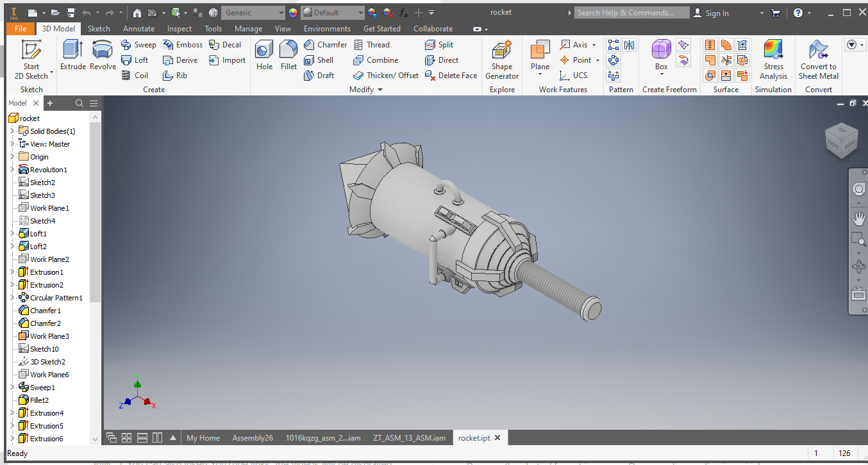The width and height of the screenshot is (868, 465).
Task: Switch to the Assembly26 document tab
Action: (253, 437)
